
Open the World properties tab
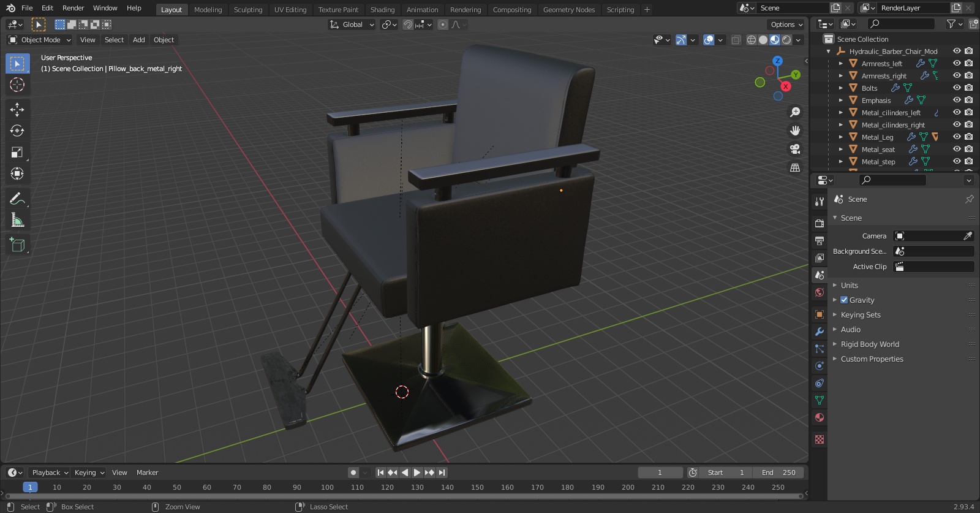point(820,292)
